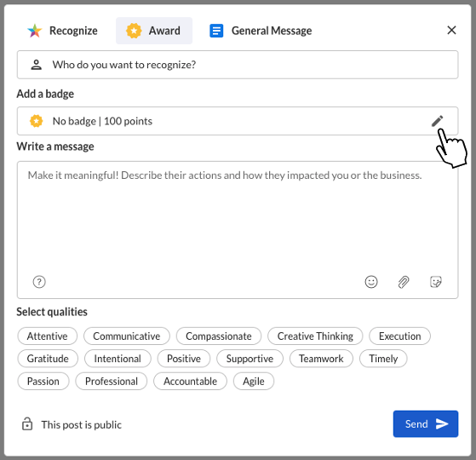Click the orange badge icon in badge field
476x460 pixels.
36,121
